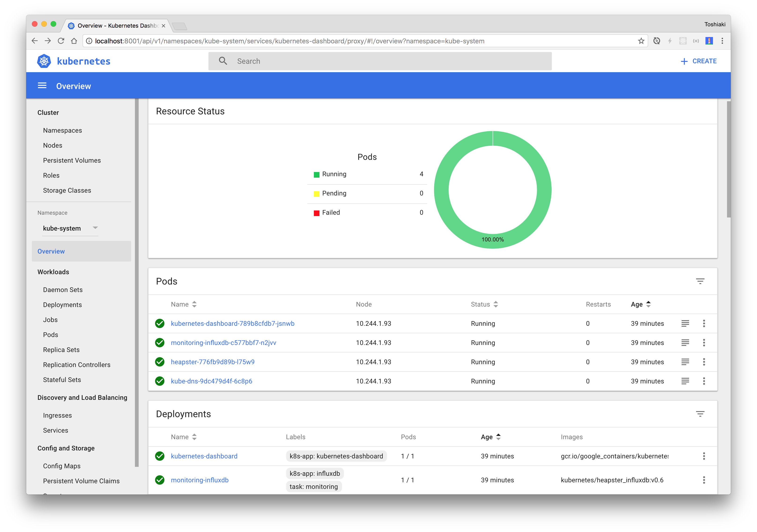Open actions menu for heapster pod
The width and height of the screenshot is (757, 532).
(x=704, y=362)
